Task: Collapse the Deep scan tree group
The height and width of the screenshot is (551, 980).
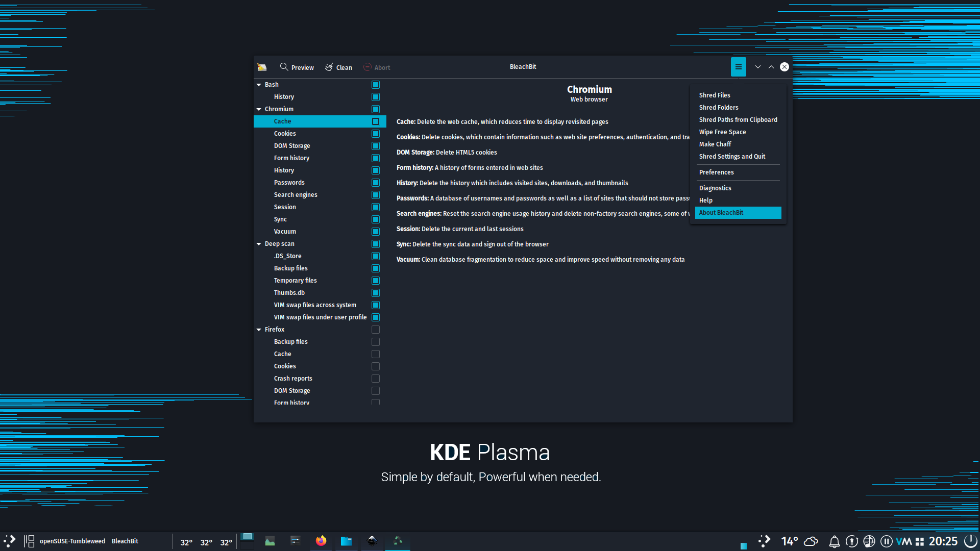Action: (x=259, y=244)
